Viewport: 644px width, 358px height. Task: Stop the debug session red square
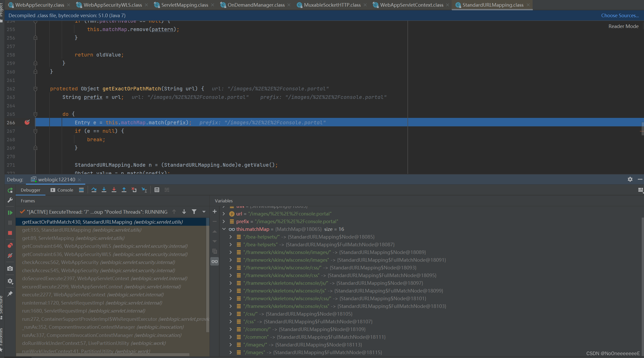pos(10,233)
